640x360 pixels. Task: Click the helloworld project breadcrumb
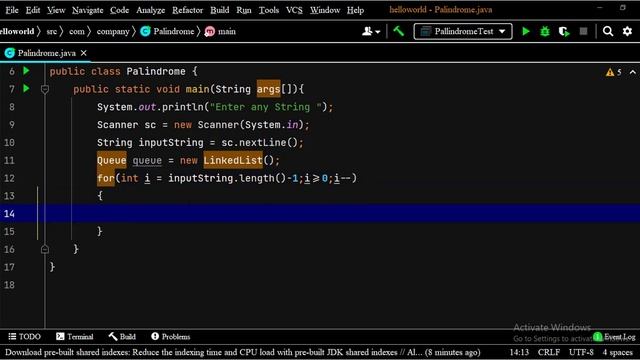tap(17, 31)
